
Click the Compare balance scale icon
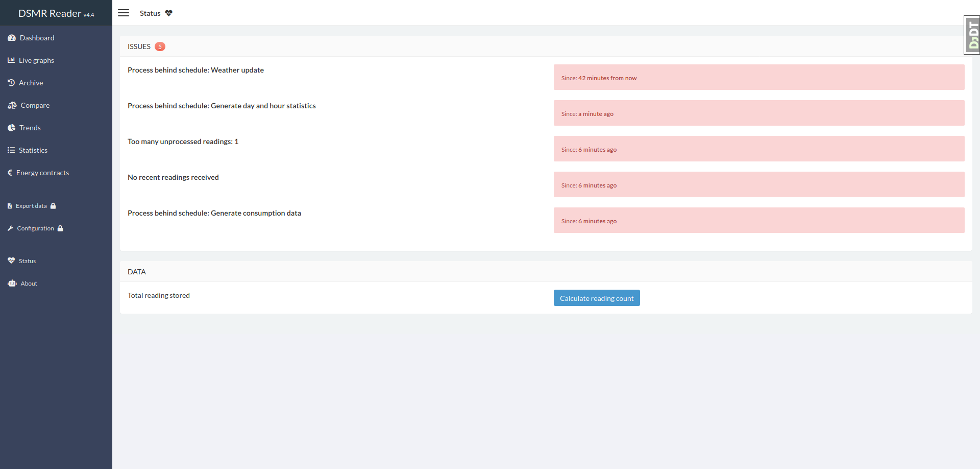[x=12, y=105]
